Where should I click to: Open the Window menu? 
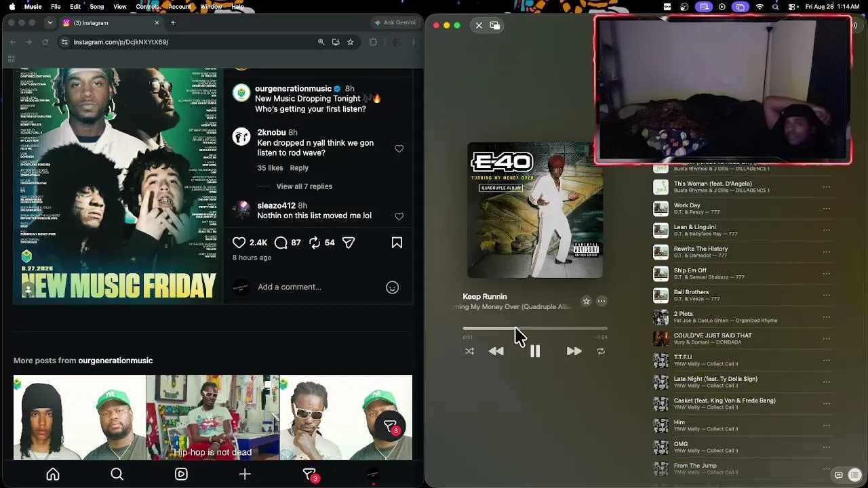click(211, 7)
